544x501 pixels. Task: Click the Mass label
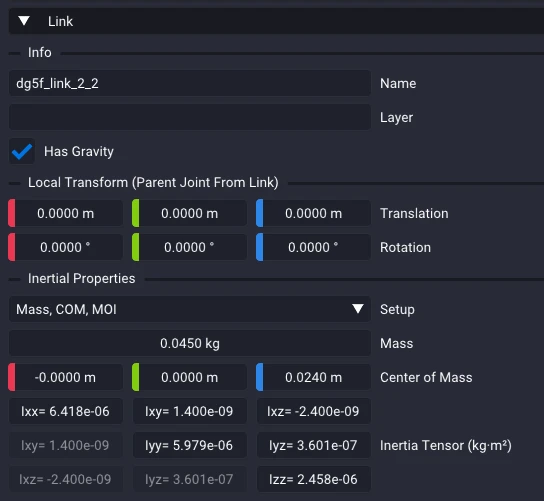pos(397,343)
